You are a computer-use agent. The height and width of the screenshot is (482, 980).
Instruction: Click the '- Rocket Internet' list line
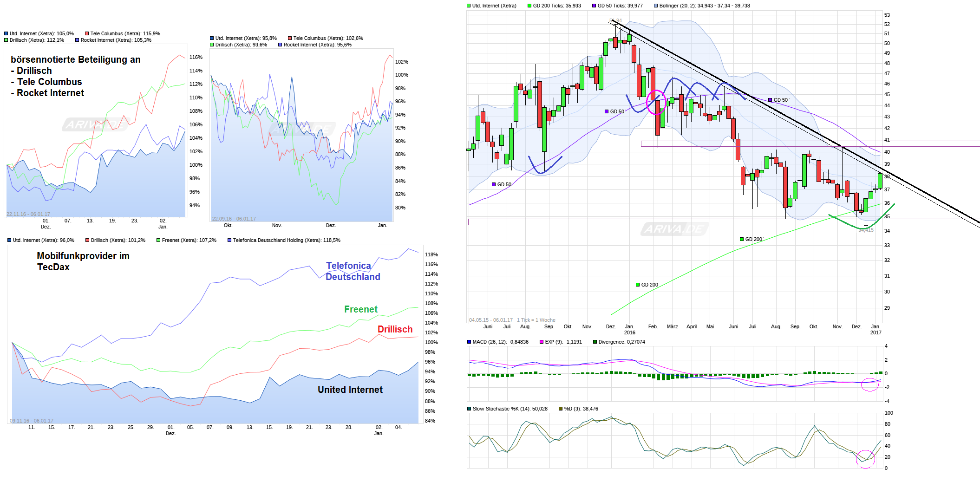click(x=47, y=93)
